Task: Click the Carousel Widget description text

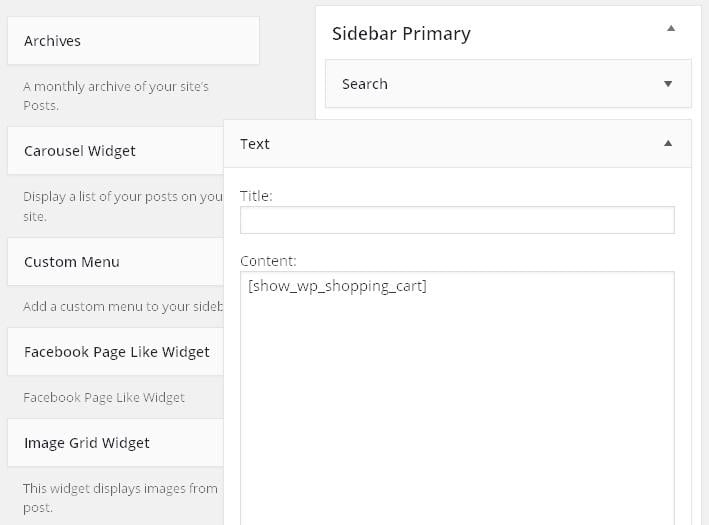Action: pos(122,206)
